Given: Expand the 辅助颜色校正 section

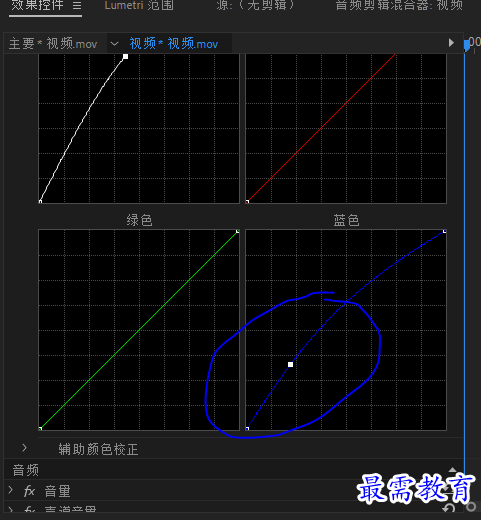Looking at the screenshot, I should tap(24, 448).
